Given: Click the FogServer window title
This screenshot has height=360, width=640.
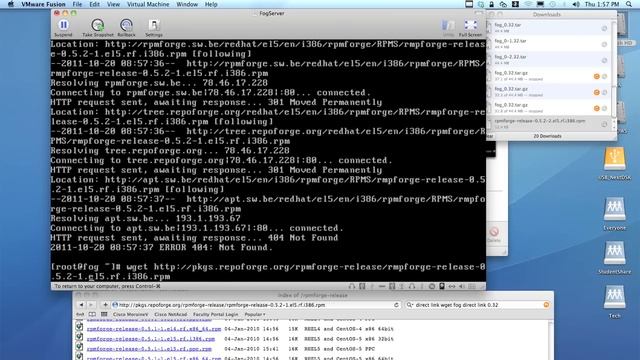Looking at the screenshot, I should point(271,13).
